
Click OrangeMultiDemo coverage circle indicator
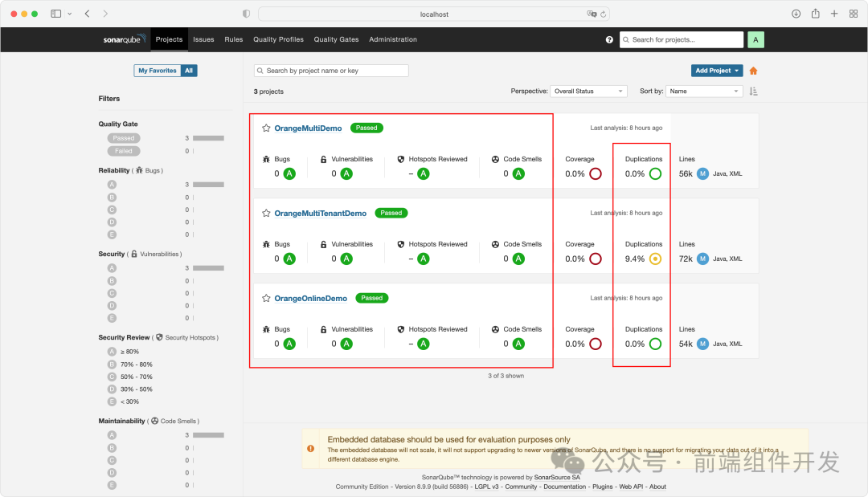click(596, 173)
